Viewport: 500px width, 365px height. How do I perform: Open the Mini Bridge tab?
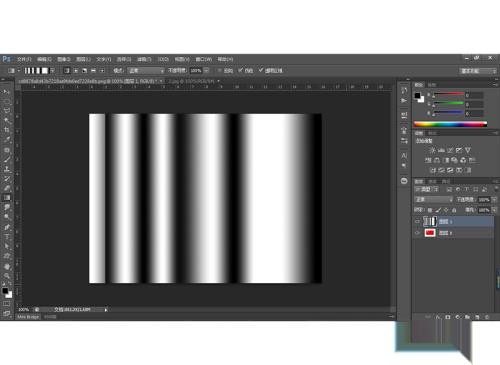tap(28, 317)
